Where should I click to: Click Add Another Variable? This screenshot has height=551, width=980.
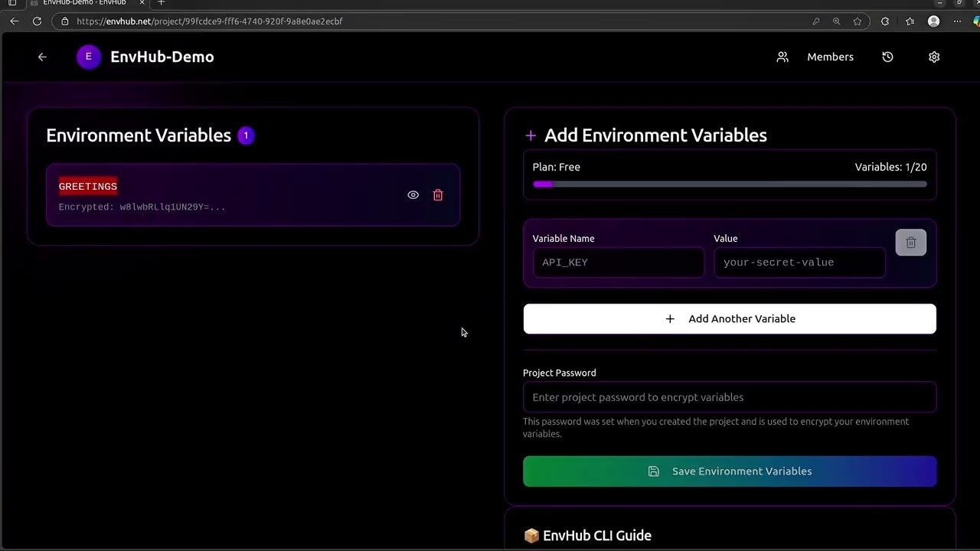point(730,318)
